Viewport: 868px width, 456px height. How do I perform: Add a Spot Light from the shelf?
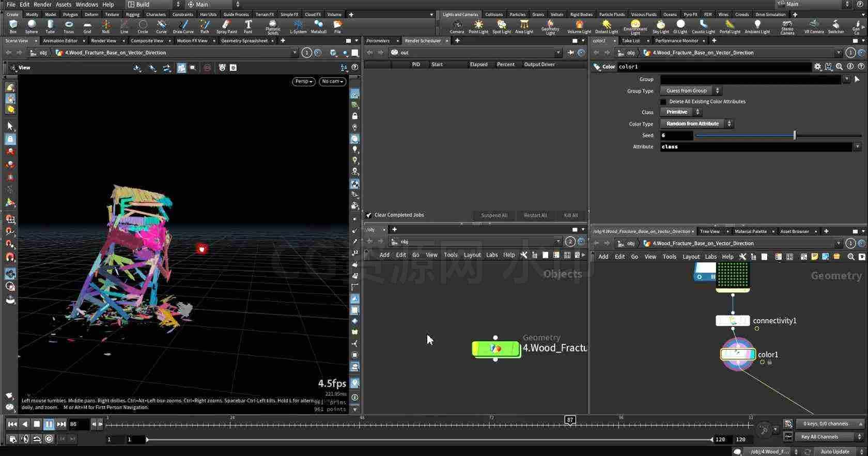click(502, 26)
